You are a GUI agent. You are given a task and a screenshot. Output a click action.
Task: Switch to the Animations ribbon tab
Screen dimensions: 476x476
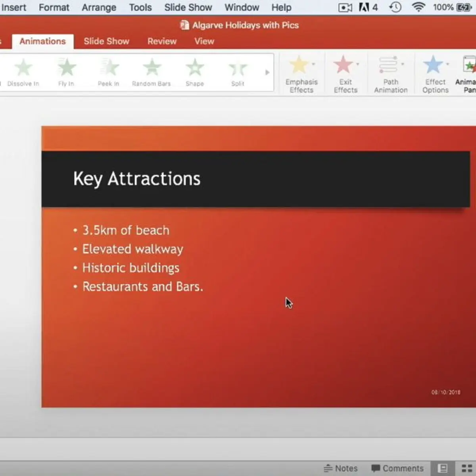click(x=42, y=41)
